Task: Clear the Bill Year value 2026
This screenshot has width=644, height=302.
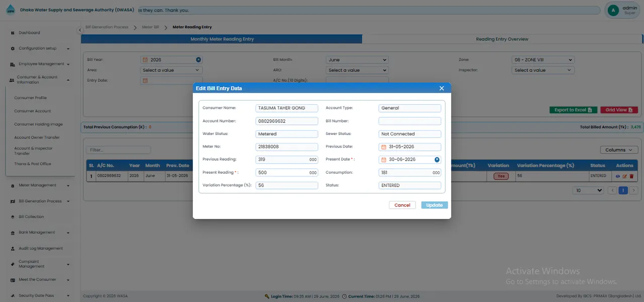Action: [x=198, y=59]
